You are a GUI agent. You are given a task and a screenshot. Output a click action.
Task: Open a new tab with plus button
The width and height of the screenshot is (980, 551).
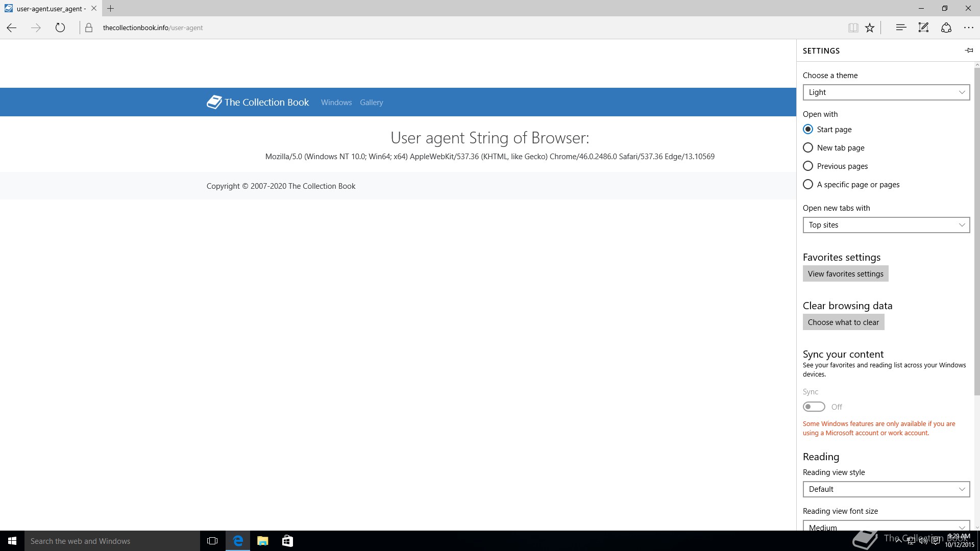110,8
